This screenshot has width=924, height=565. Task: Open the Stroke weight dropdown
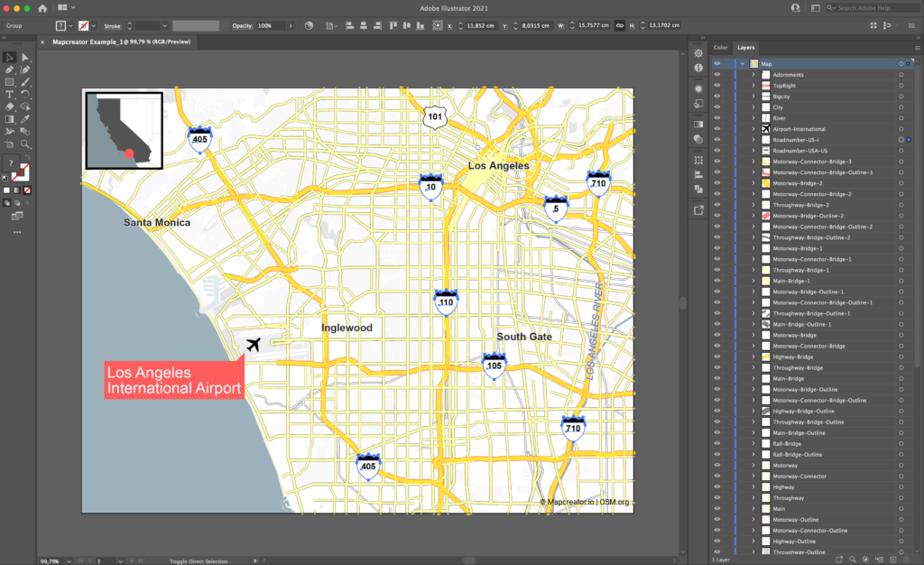tap(164, 26)
